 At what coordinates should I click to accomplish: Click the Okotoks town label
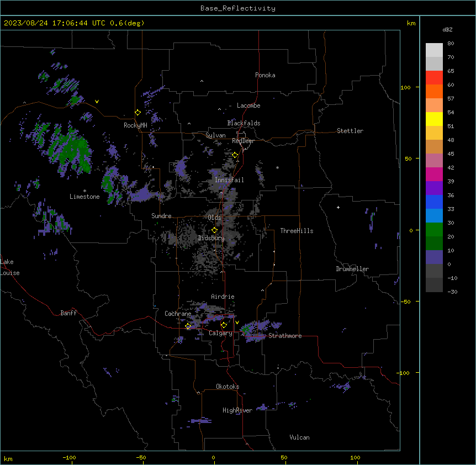click(228, 387)
